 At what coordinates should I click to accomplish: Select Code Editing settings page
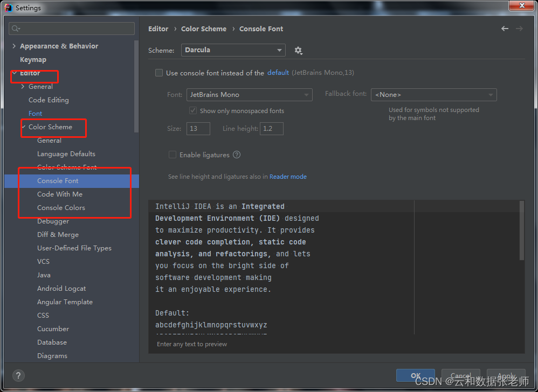click(49, 100)
